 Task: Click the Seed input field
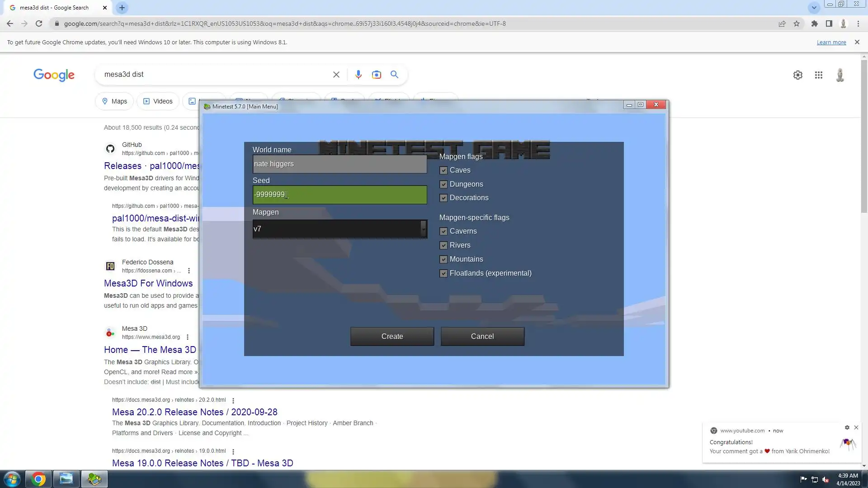click(340, 195)
